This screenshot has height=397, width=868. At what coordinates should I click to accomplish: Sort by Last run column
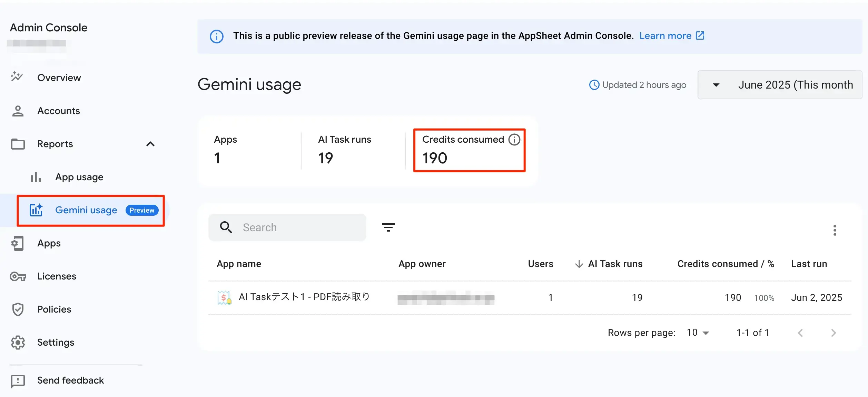pyautogui.click(x=809, y=264)
